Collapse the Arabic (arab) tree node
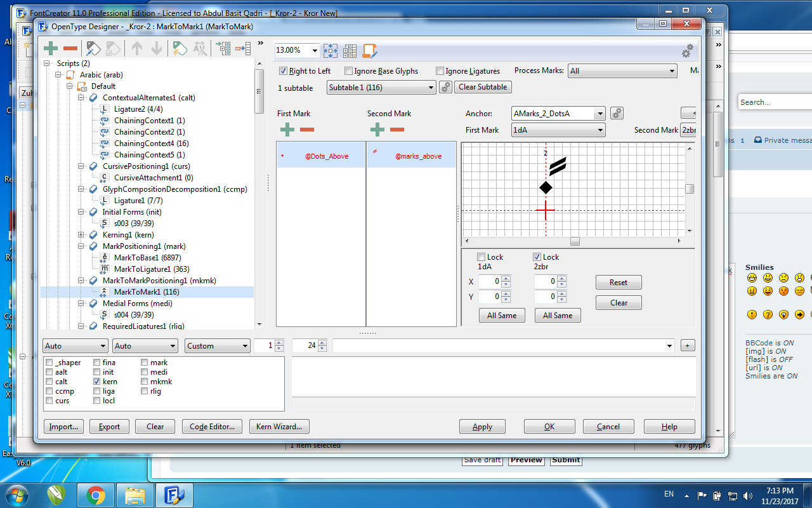 (59, 75)
